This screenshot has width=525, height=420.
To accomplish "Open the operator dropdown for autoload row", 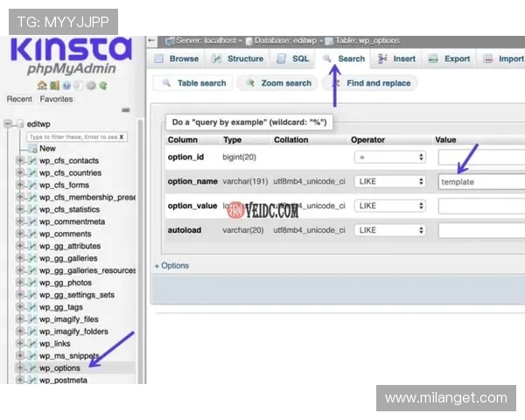I will point(389,230).
